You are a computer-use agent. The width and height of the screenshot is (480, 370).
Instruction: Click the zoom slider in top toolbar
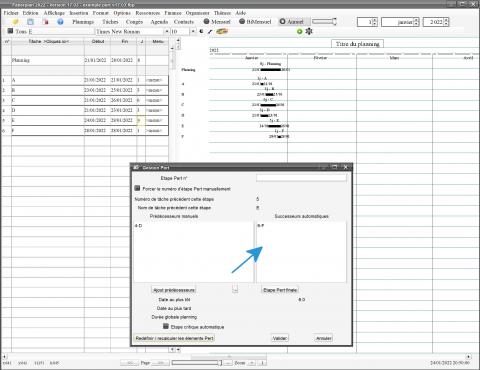pos(324,22)
